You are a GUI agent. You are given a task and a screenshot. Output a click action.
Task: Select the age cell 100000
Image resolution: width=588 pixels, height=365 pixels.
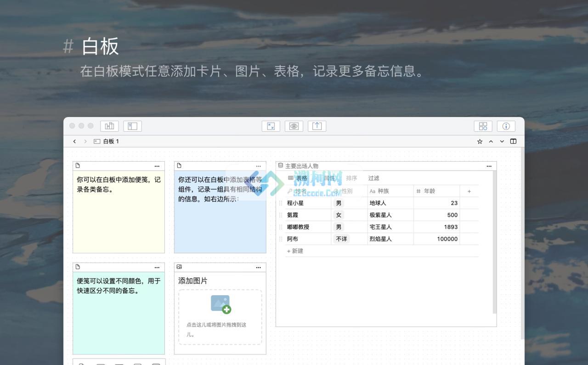tap(437, 239)
